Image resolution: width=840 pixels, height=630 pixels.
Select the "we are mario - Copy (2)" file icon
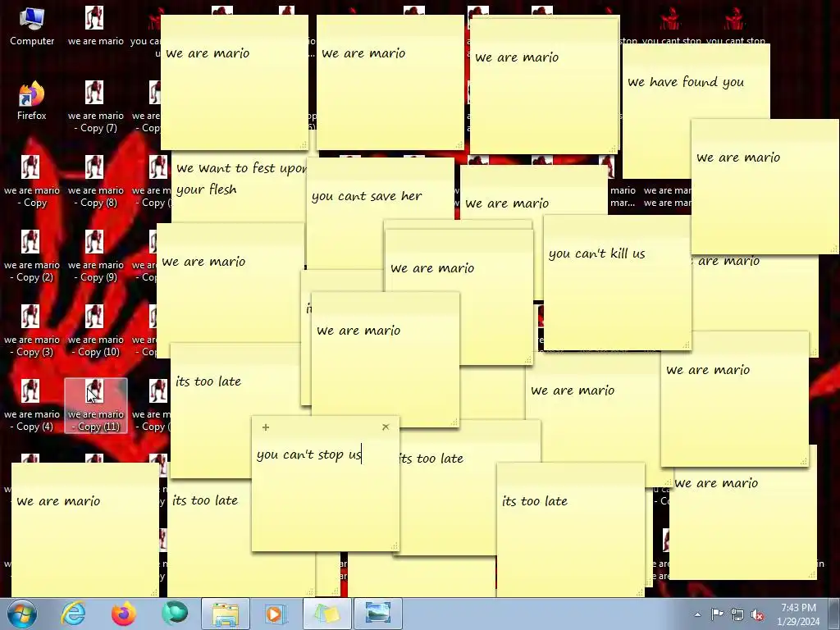pos(32,256)
